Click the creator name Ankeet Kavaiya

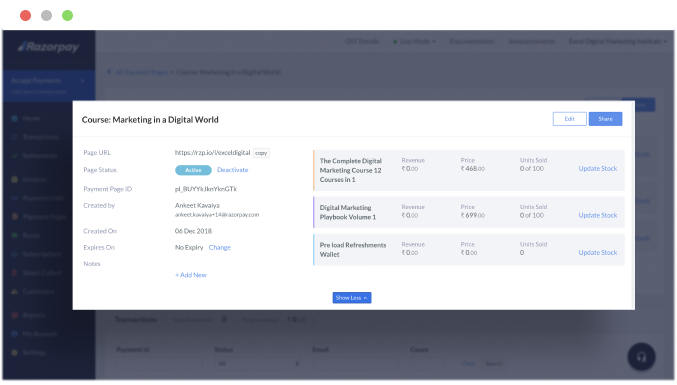pos(197,205)
